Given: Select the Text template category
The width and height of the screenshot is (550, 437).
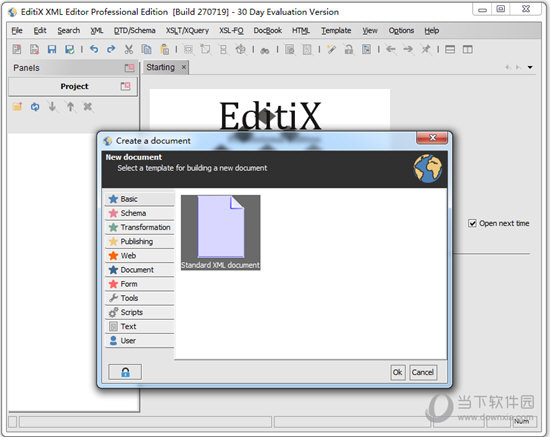Looking at the screenshot, I should [139, 327].
